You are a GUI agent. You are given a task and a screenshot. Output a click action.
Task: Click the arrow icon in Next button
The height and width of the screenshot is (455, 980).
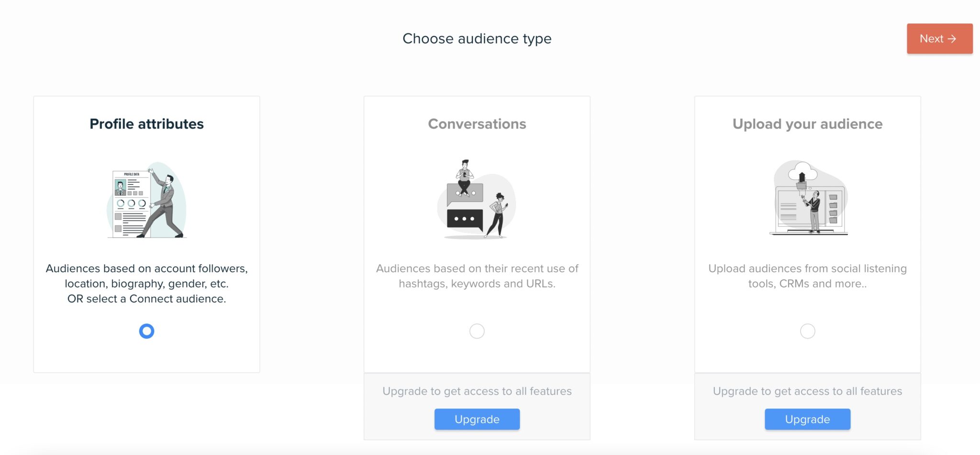pos(952,39)
